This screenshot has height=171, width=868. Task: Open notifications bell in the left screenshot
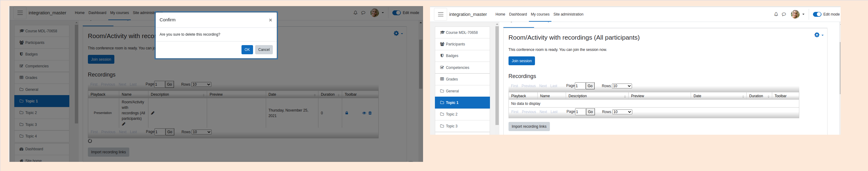pyautogui.click(x=355, y=13)
